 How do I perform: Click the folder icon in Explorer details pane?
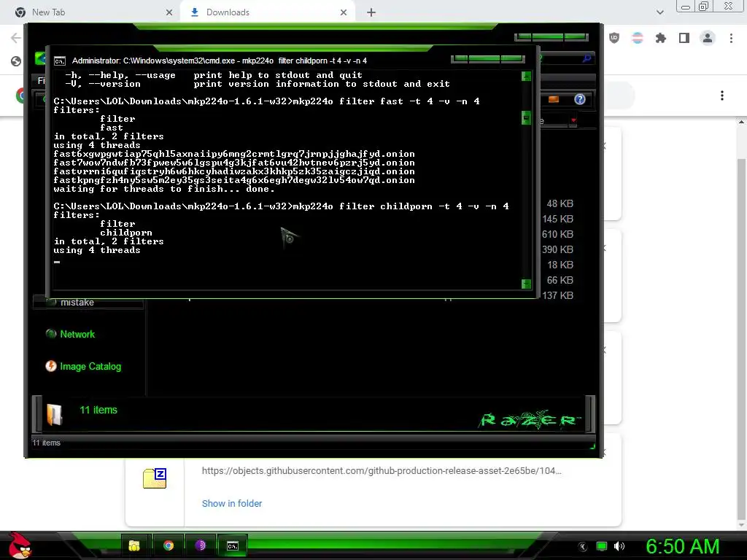click(54, 414)
